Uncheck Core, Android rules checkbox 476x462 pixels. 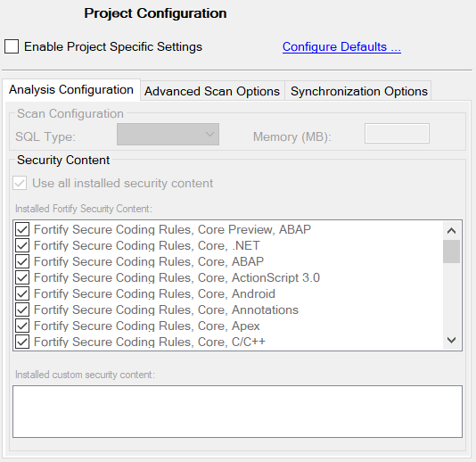point(22,293)
